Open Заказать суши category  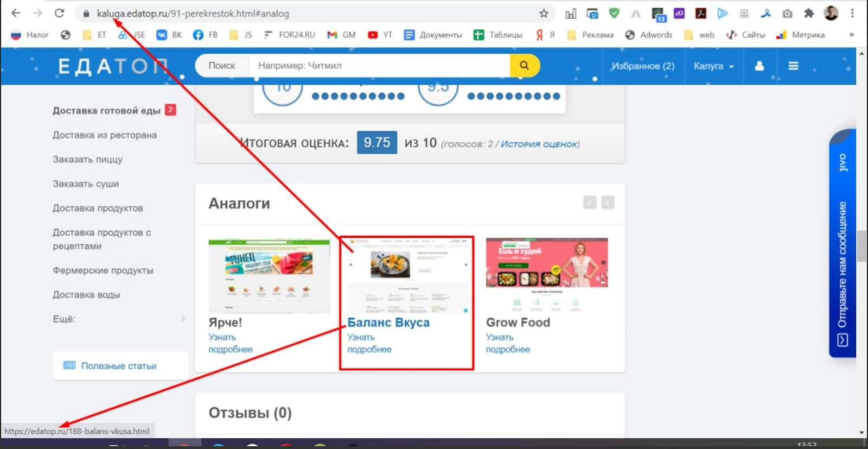[86, 184]
